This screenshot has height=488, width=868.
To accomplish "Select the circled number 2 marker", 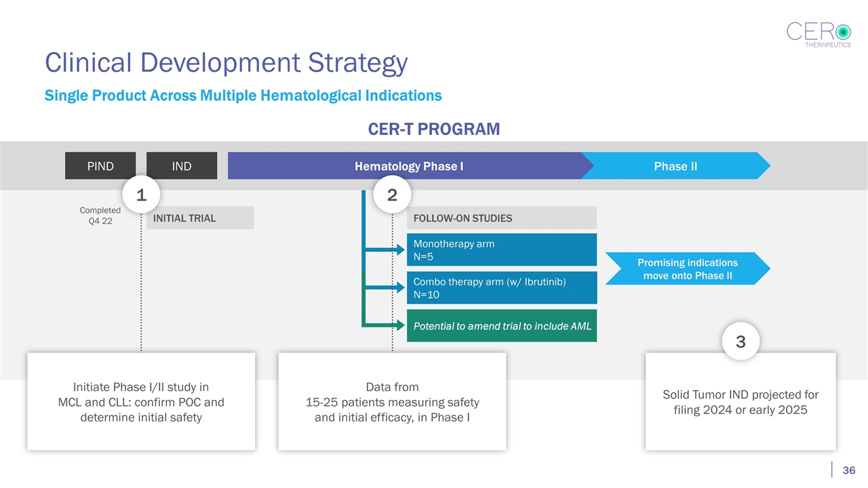I will coord(392,195).
